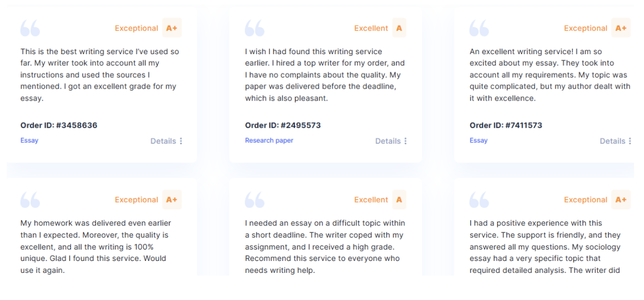Viewport: 644px width, 300px height.
Task: Click the quote icon beside the sociology review
Action: click(x=479, y=199)
